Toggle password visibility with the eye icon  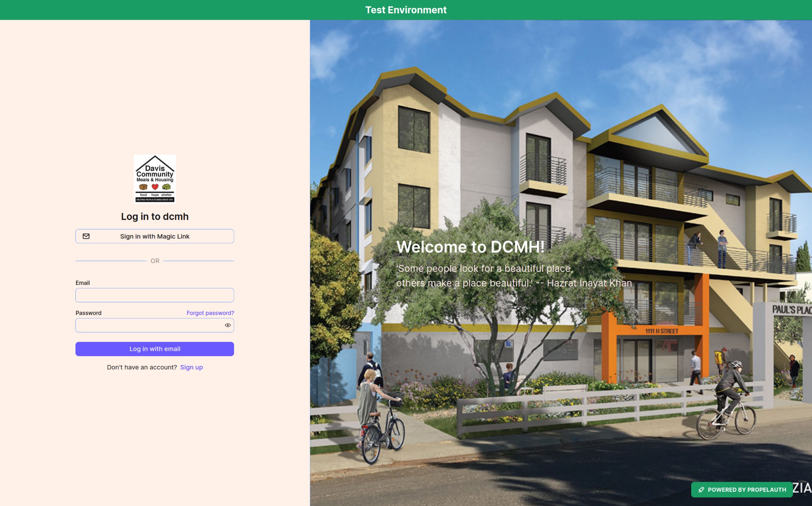(228, 325)
